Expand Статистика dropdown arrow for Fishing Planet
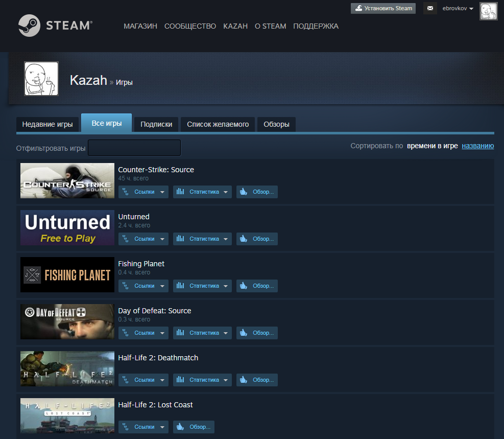Screen dimensions: 504x439 coord(226,286)
